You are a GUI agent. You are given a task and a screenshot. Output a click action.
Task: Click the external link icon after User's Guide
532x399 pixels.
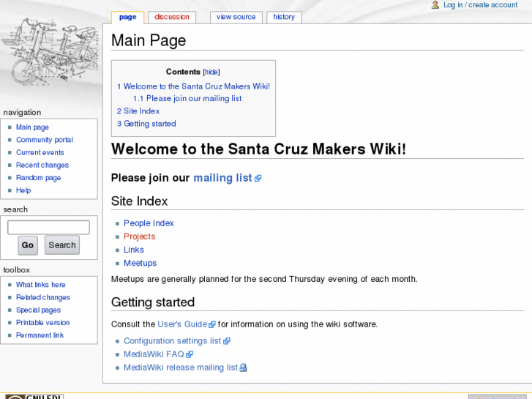pos(211,324)
